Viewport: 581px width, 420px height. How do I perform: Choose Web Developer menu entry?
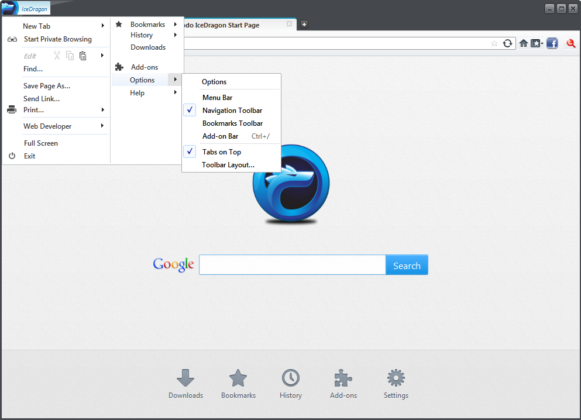click(x=47, y=126)
